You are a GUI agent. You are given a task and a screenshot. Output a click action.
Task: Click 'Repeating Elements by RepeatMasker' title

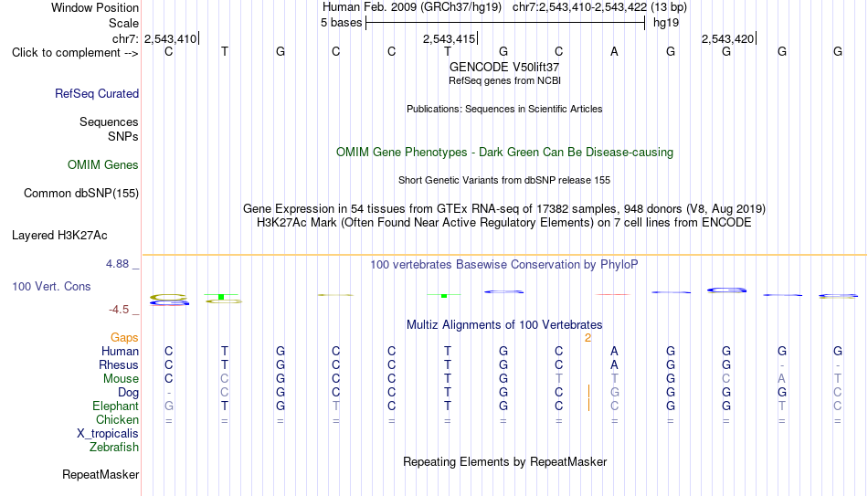tap(504, 461)
